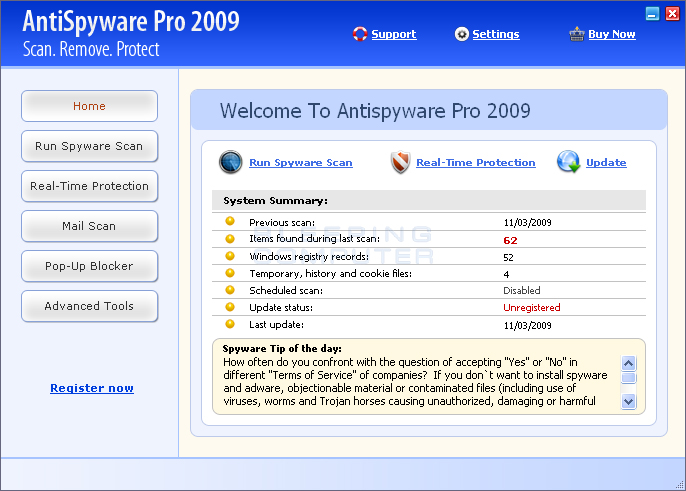Image resolution: width=686 pixels, height=491 pixels.
Task: Click the yellow bullet beside Windows registry records
Action: pos(230,256)
